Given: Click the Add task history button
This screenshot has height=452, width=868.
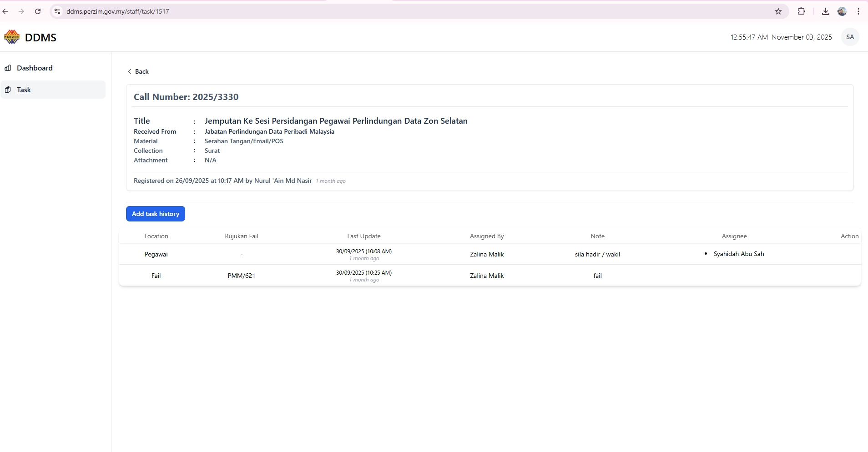Looking at the screenshot, I should 156,214.
